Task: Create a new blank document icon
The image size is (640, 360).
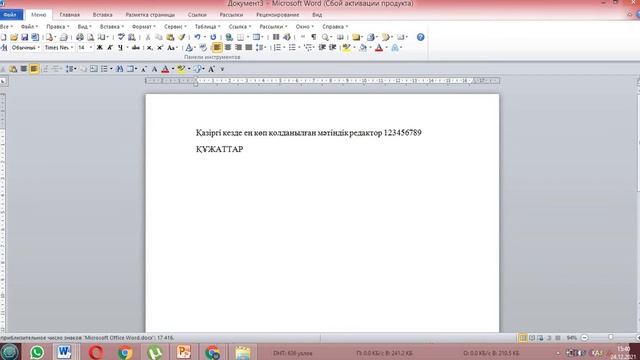Action: (3, 38)
